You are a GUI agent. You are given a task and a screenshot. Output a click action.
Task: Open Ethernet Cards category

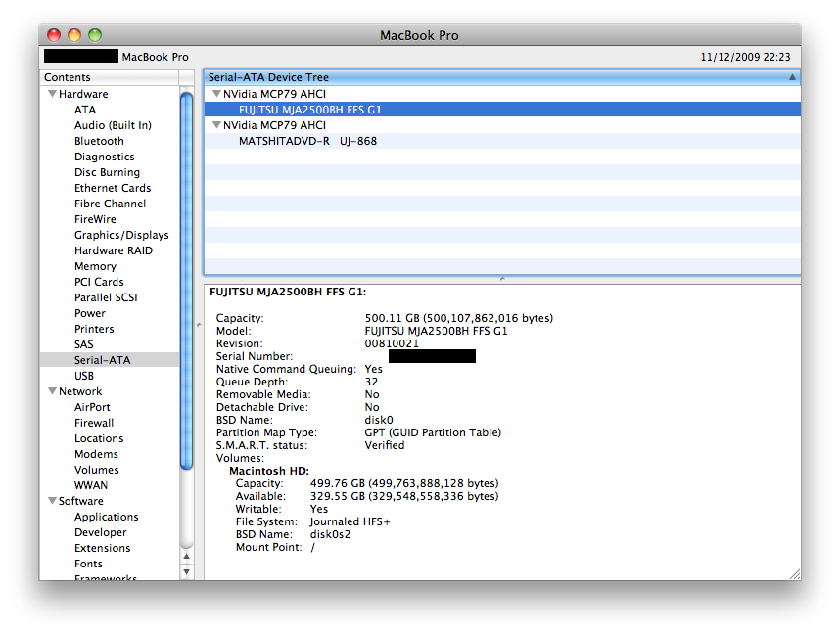pos(113,188)
